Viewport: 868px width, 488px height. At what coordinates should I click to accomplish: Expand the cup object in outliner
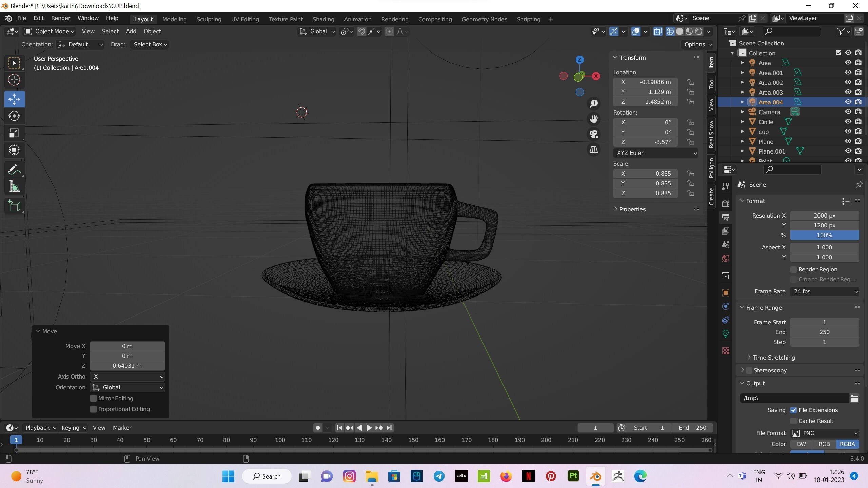[x=743, y=131]
